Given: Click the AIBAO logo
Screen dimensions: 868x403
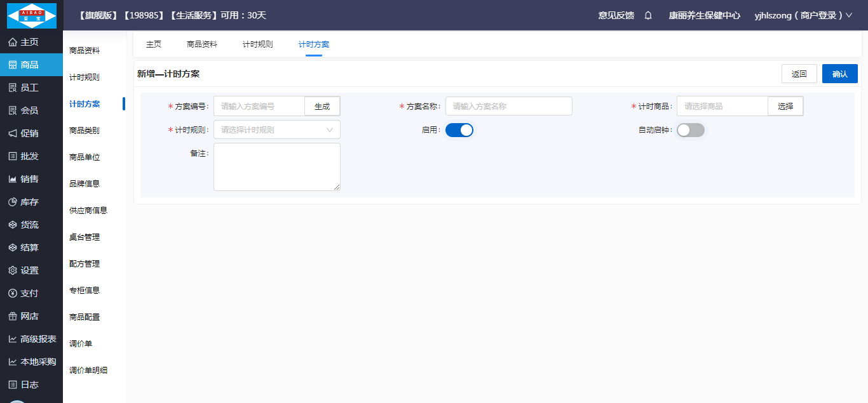Looking at the screenshot, I should coord(31,16).
